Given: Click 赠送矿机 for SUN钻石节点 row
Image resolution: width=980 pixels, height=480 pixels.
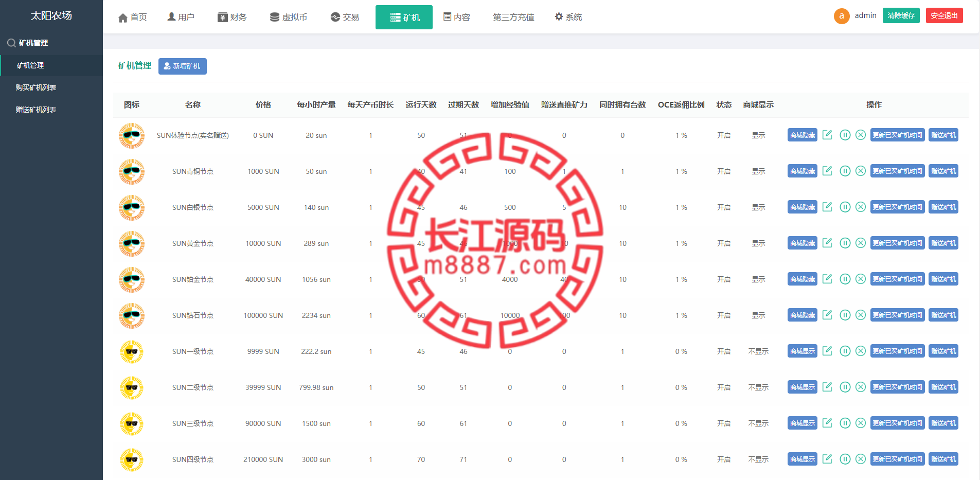Looking at the screenshot, I should (x=943, y=315).
